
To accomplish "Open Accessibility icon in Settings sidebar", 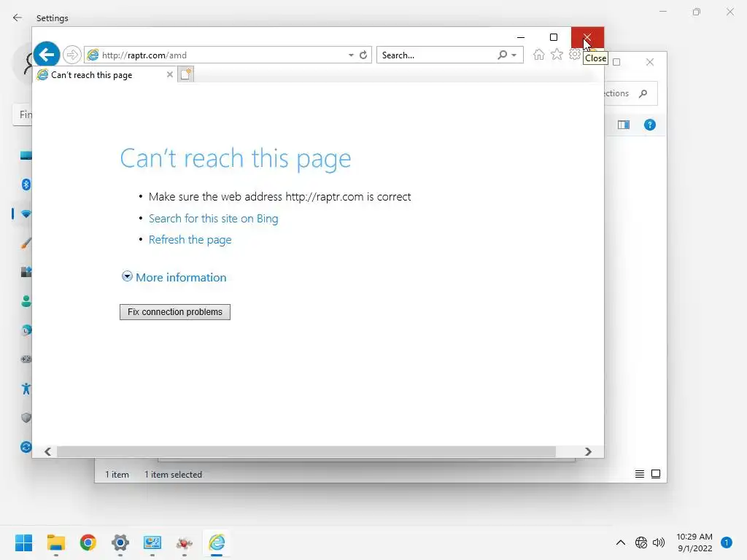I will pyautogui.click(x=26, y=389).
